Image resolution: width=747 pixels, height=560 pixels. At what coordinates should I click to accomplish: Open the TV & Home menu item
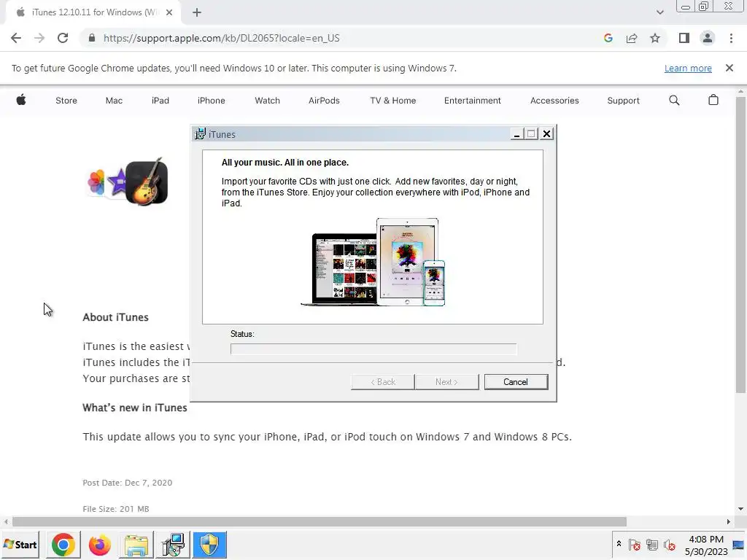tap(393, 101)
